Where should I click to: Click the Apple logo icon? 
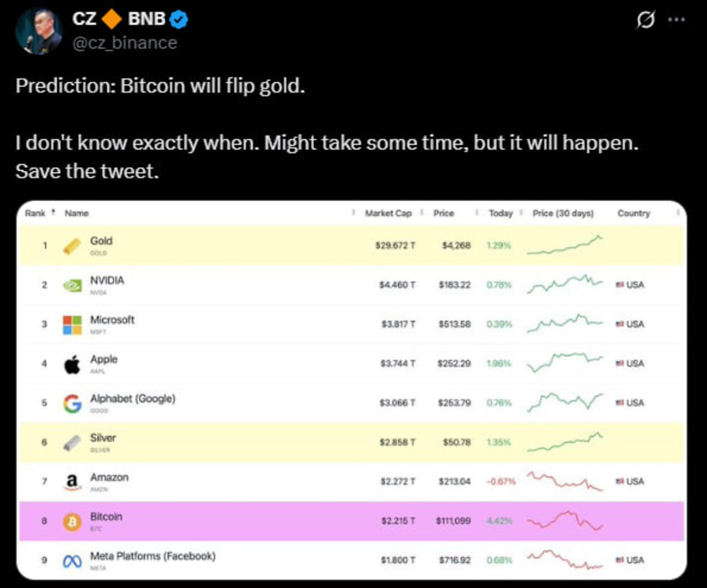[73, 365]
